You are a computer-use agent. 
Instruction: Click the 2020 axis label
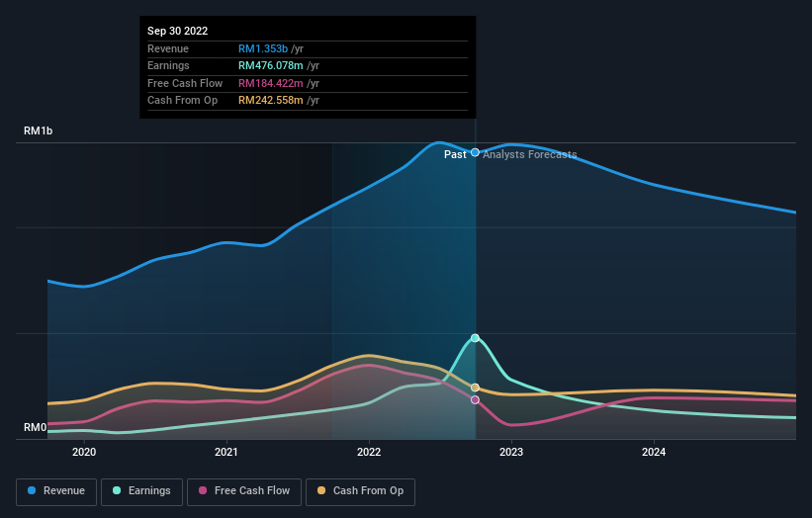click(x=84, y=452)
